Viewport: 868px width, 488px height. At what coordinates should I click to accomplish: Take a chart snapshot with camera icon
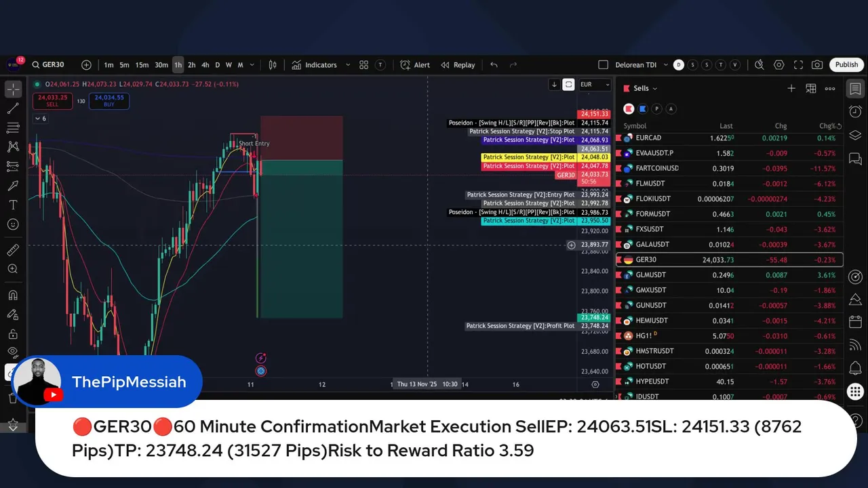(x=817, y=65)
